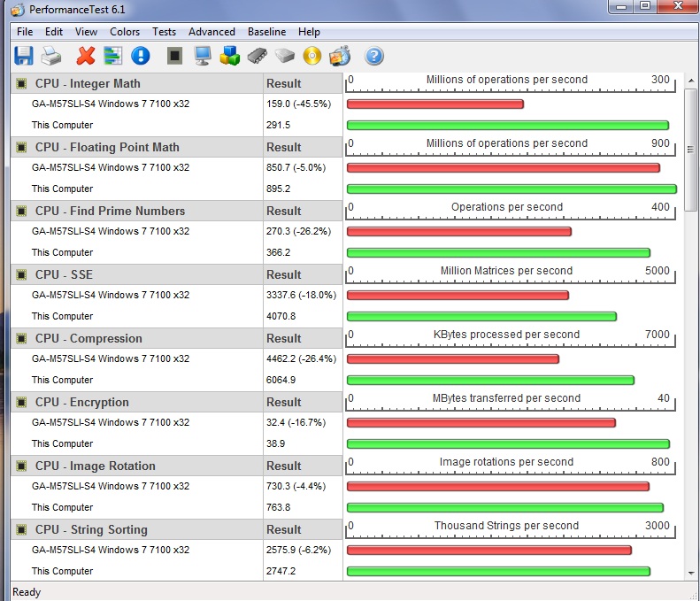Click the Save (floppy disk) toolbar icon
The image size is (700, 601).
click(x=23, y=57)
